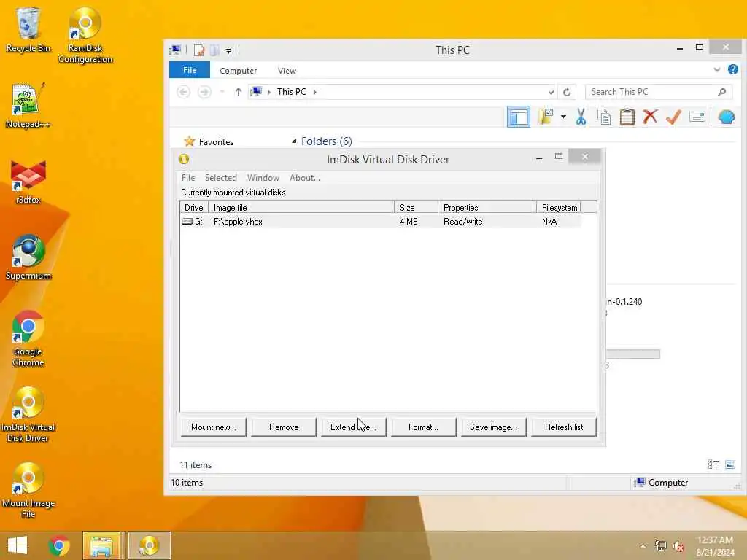Sort by the Drive column header

click(194, 208)
